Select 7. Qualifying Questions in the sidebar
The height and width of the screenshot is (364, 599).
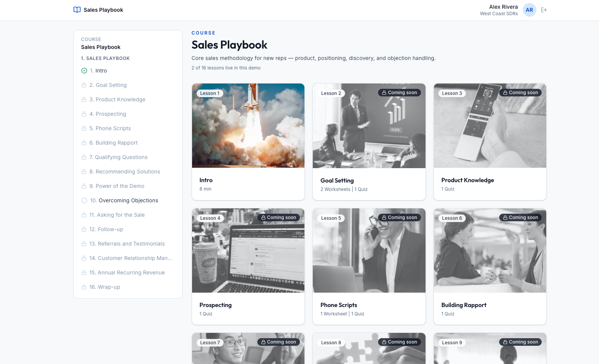(128, 157)
